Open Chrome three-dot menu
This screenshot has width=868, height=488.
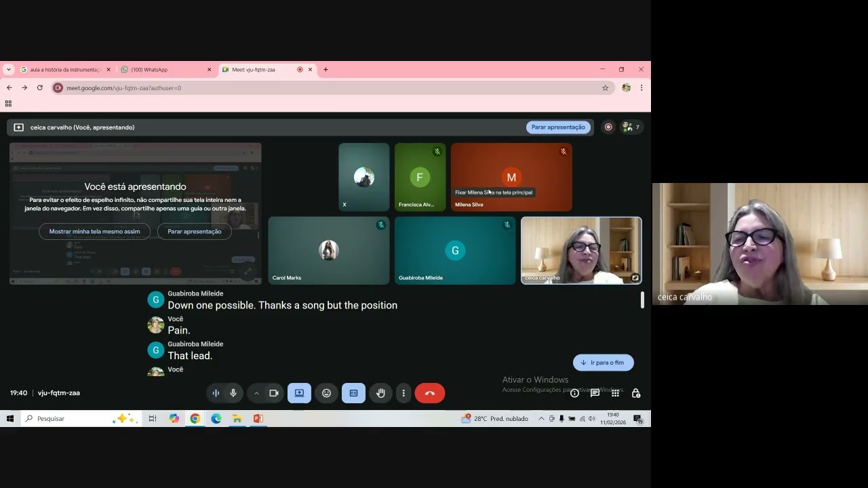click(x=641, y=87)
